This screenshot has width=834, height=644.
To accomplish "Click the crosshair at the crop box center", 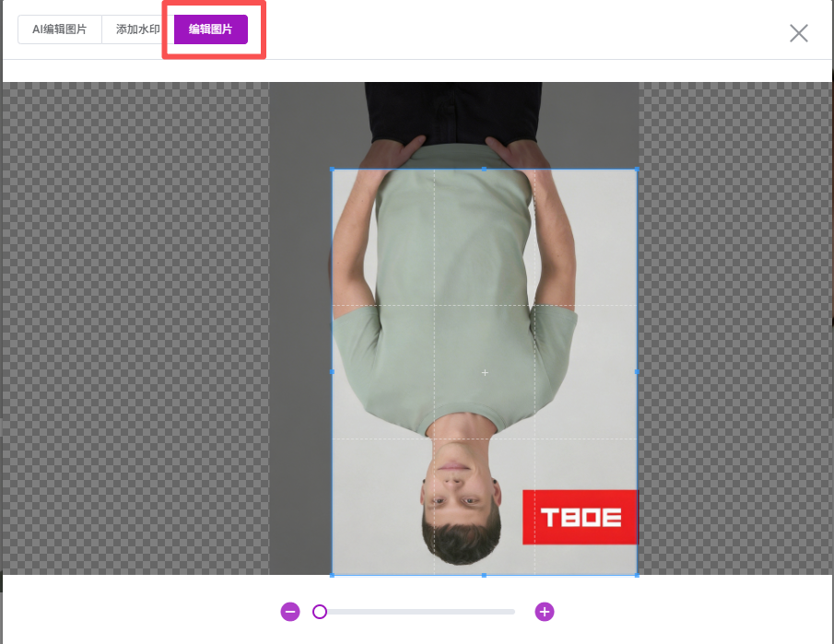I will tap(485, 372).
